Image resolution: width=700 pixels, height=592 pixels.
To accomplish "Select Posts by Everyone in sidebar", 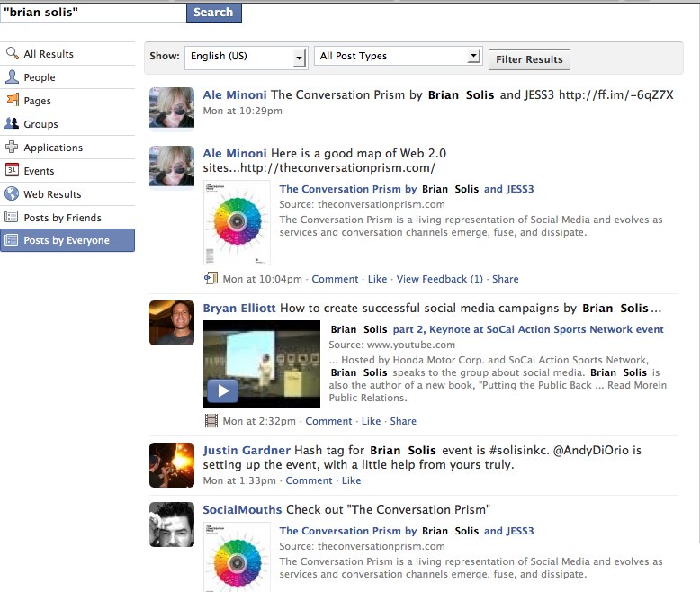I will (x=67, y=240).
